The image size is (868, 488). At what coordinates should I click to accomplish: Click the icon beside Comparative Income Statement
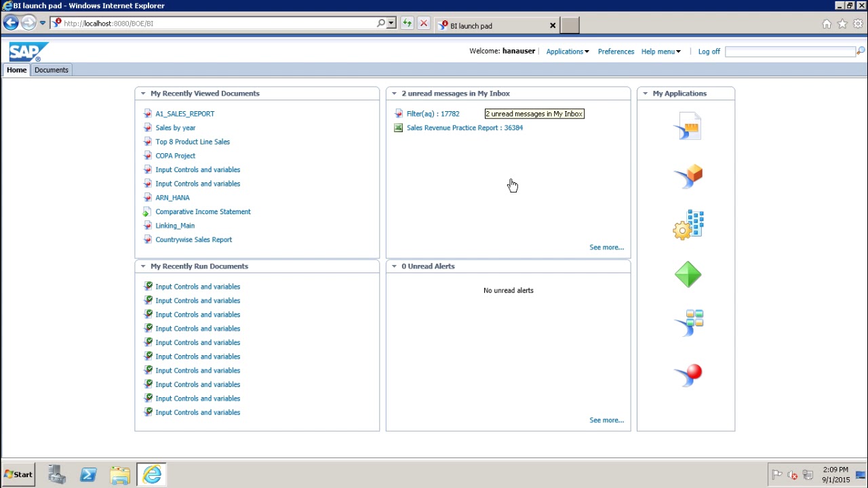148,211
